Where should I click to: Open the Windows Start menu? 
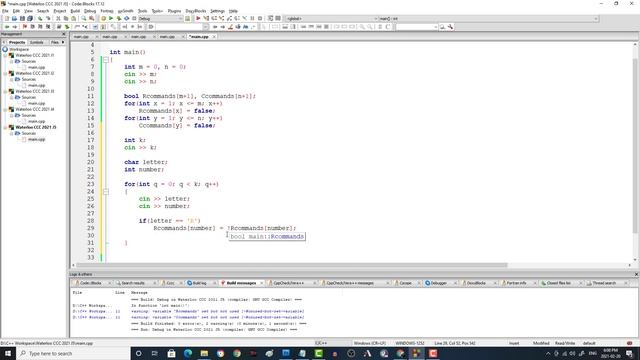[8, 353]
